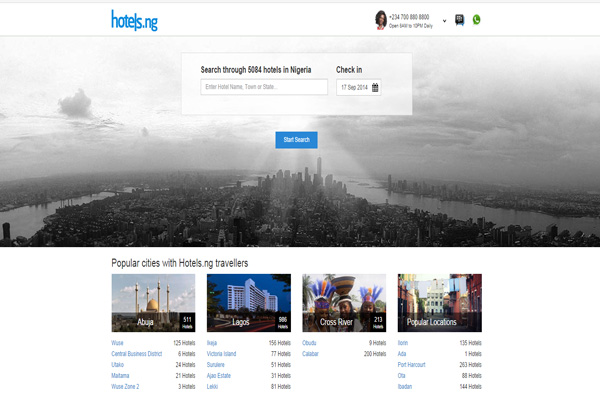Open the Cross River thumbnail
The image size is (600, 400).
pos(344,303)
